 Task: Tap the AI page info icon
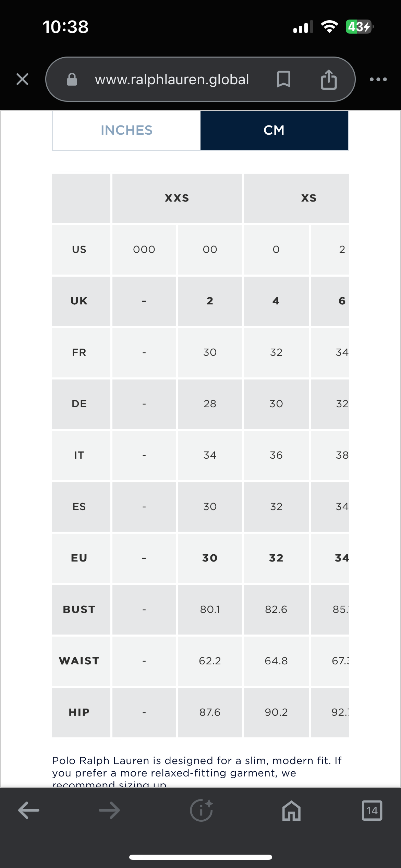pyautogui.click(x=201, y=810)
